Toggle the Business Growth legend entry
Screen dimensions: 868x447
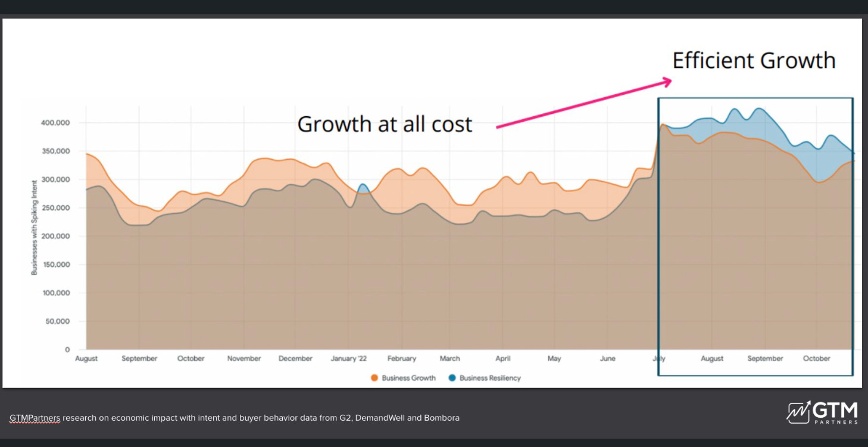[408, 377]
